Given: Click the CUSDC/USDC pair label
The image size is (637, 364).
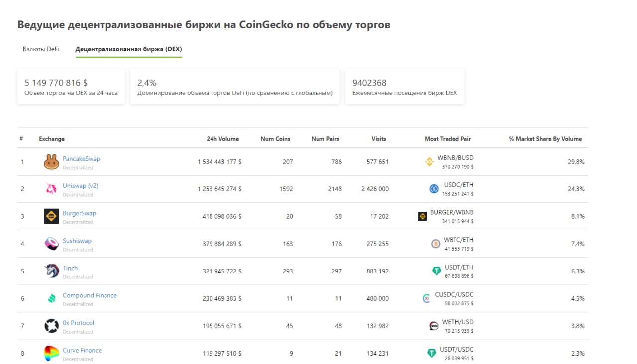Looking at the screenshot, I should point(454,294).
